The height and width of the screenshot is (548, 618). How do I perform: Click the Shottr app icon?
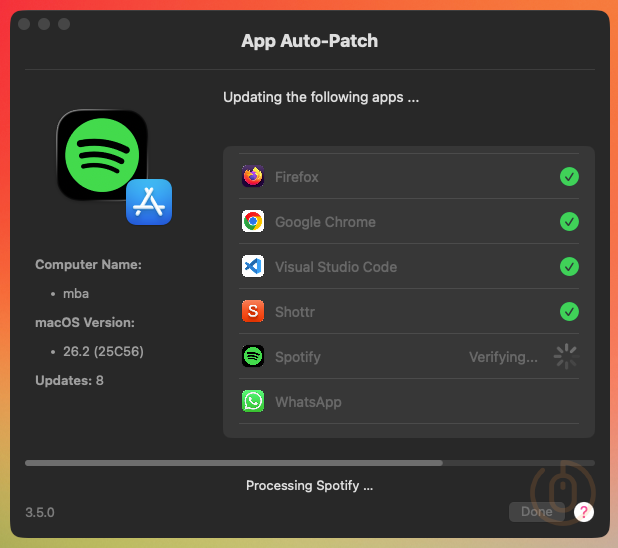point(253,311)
